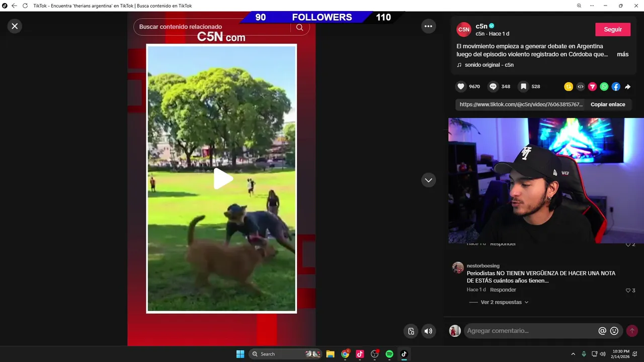The width and height of the screenshot is (644, 362).
Task: Open zoom magnifier in title bar
Action: coord(579,6)
